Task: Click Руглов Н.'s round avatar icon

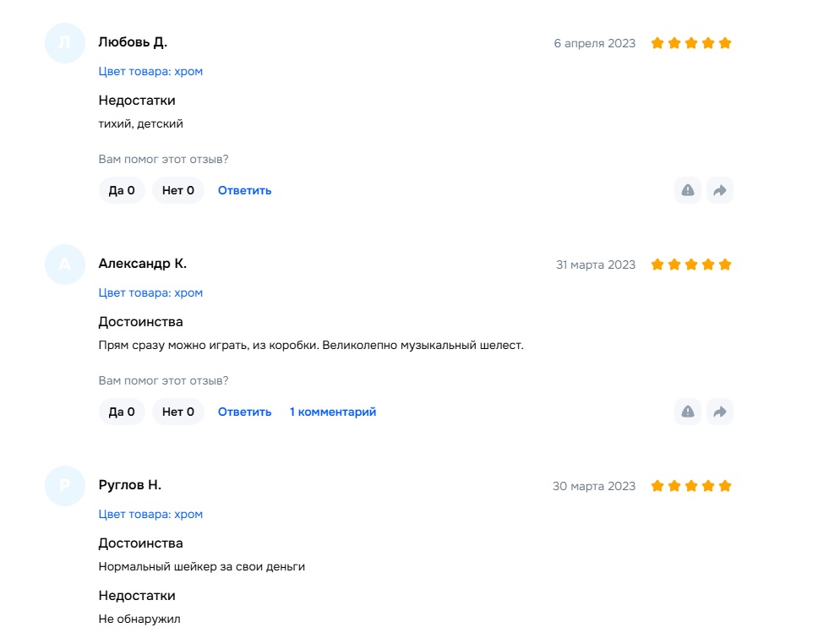Action: (x=65, y=486)
